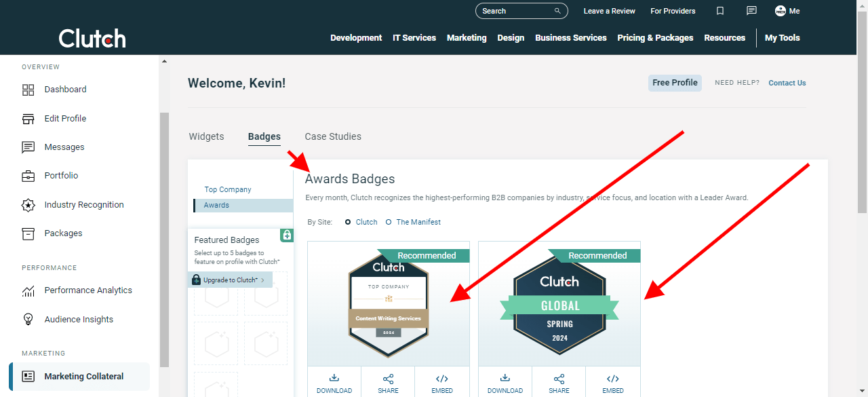868x397 pixels.
Task: Click the Portfolio briefcase icon
Action: [x=28, y=176]
